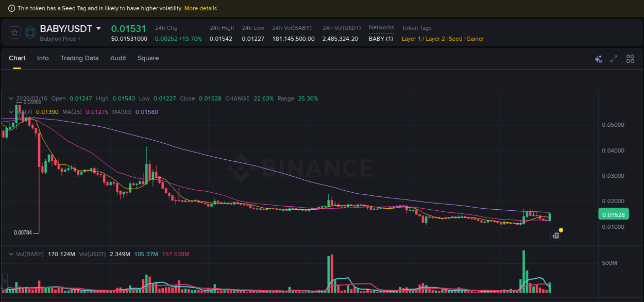
Task: Switch to the Trading Data tab
Action: 79,58
